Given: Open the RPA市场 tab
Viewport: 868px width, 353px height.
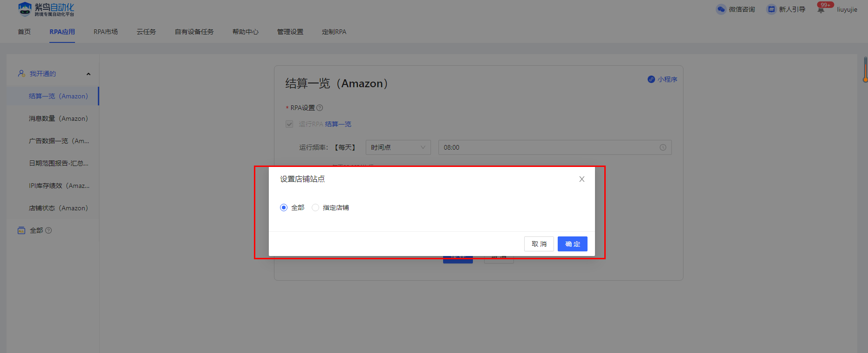Looking at the screenshot, I should point(106,32).
